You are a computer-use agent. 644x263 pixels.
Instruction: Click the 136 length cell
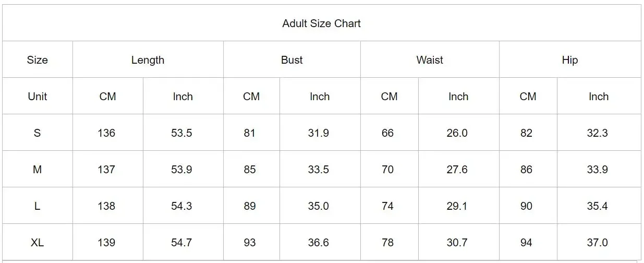coord(108,133)
